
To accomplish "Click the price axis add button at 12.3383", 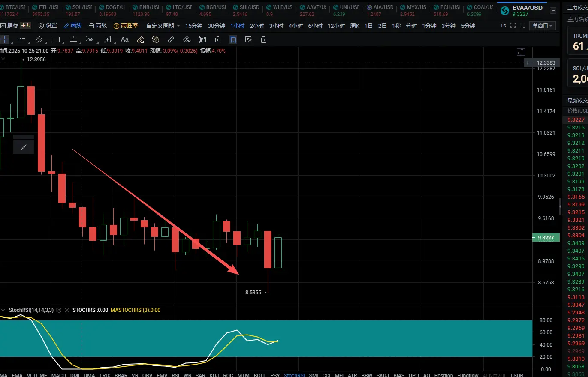I will (528, 63).
